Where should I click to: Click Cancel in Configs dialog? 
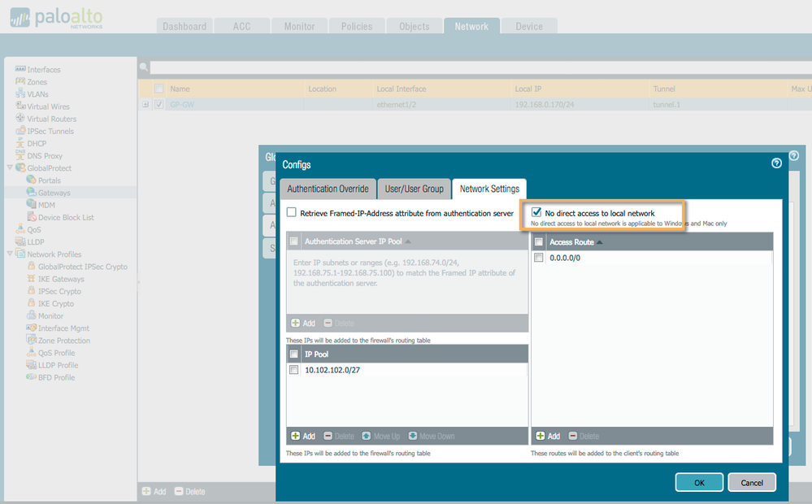click(x=752, y=482)
